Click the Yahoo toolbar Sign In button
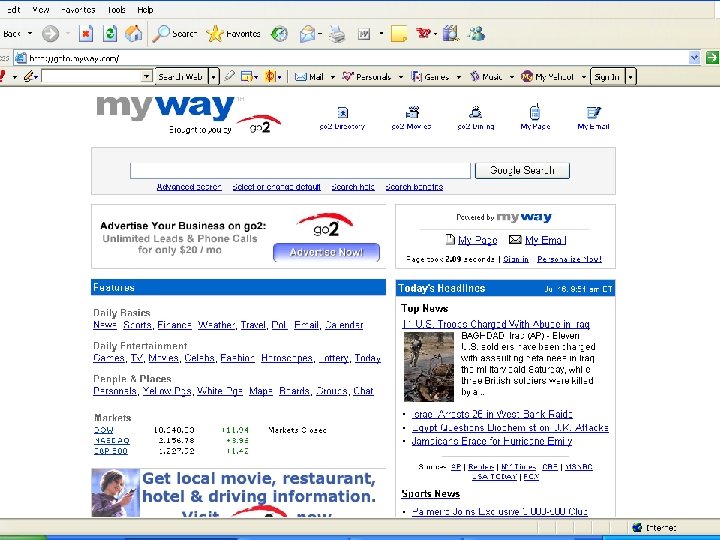The image size is (720, 540). tap(607, 77)
